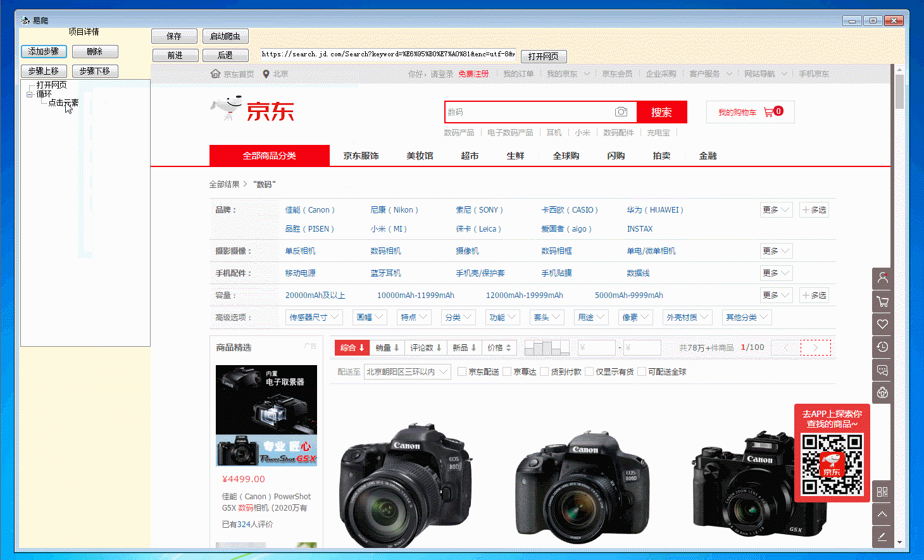Select the 点击元素 tree step

pyautogui.click(x=63, y=103)
